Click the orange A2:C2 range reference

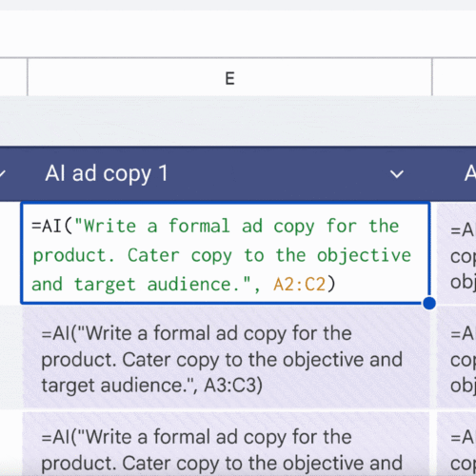pos(300,284)
